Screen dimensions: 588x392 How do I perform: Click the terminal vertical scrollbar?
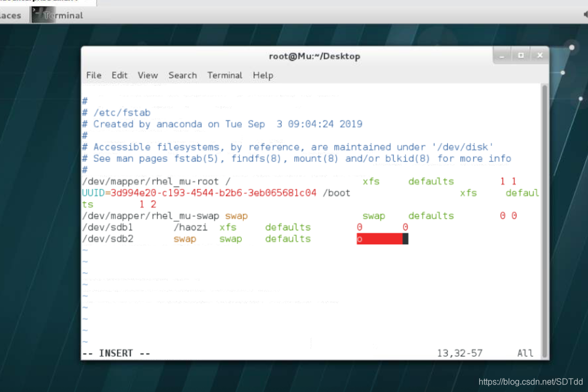(x=544, y=221)
